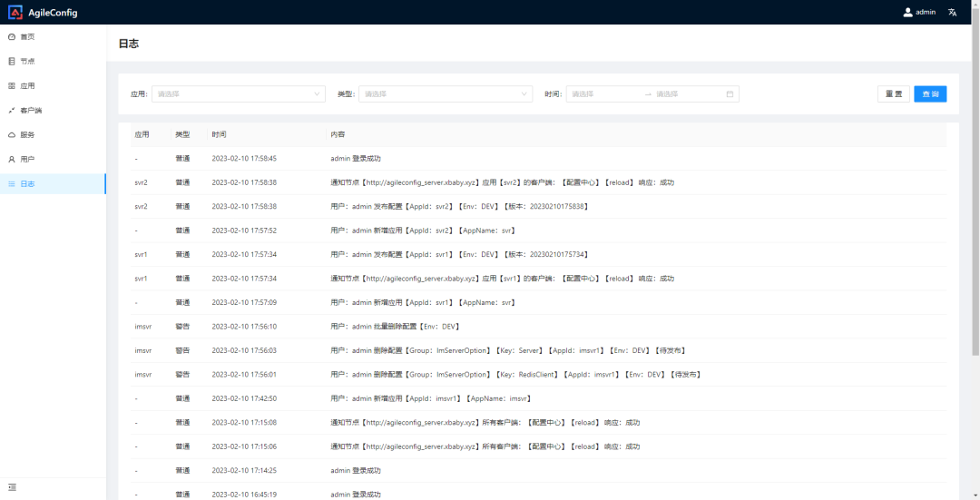Click the AgileConfig logo
This screenshot has height=500, width=980.
[15, 13]
